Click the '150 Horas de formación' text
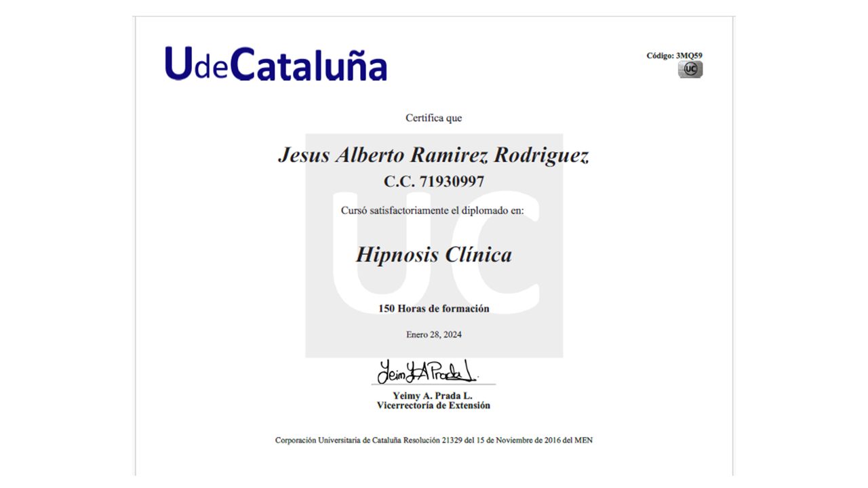Viewport: 868px width, 488px height. (434, 308)
